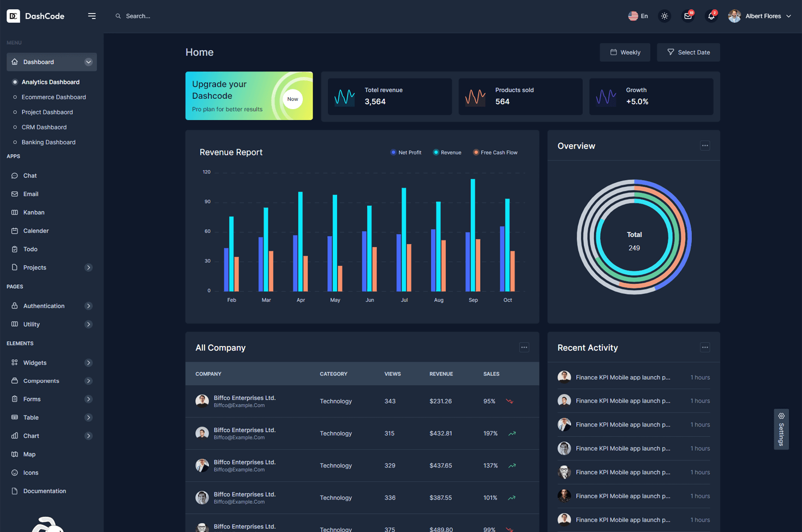Viewport: 802px width, 532px height.
Task: Select CRM Dashboard menu item
Action: coord(44,127)
